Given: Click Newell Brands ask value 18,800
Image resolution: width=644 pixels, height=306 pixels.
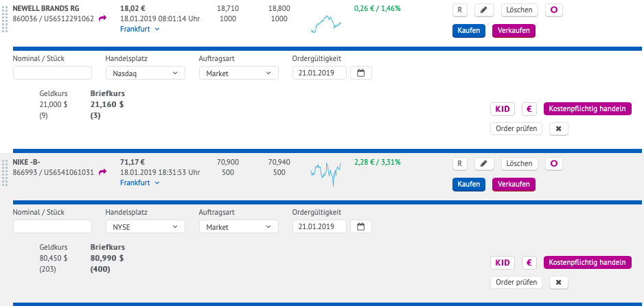Looking at the screenshot, I should click(x=279, y=8).
